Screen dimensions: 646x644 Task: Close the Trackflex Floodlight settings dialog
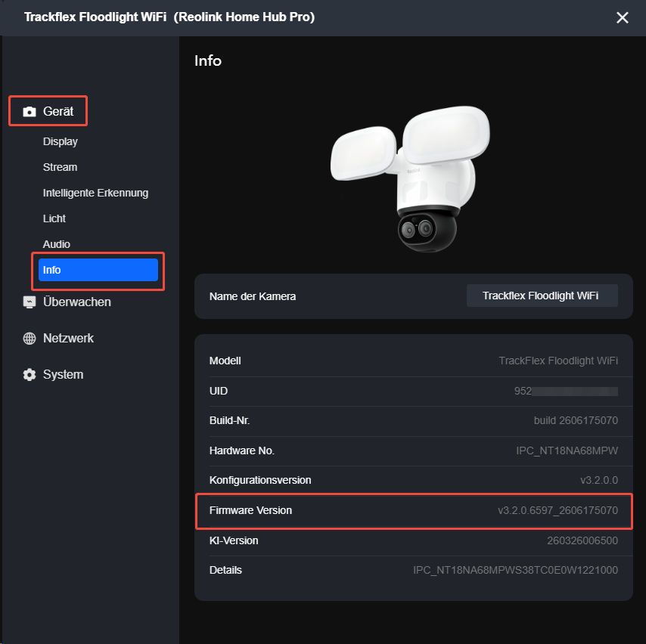pos(622,17)
